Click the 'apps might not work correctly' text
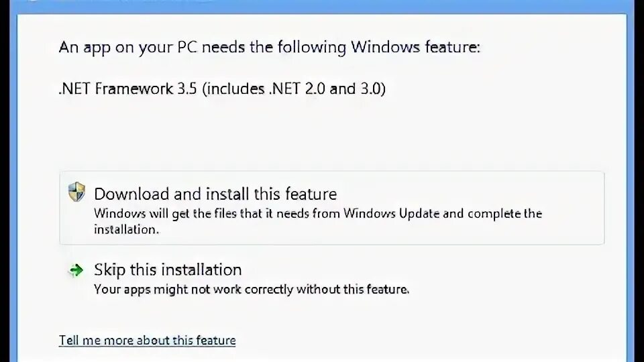Image resolution: width=644 pixels, height=362 pixels. point(251,290)
